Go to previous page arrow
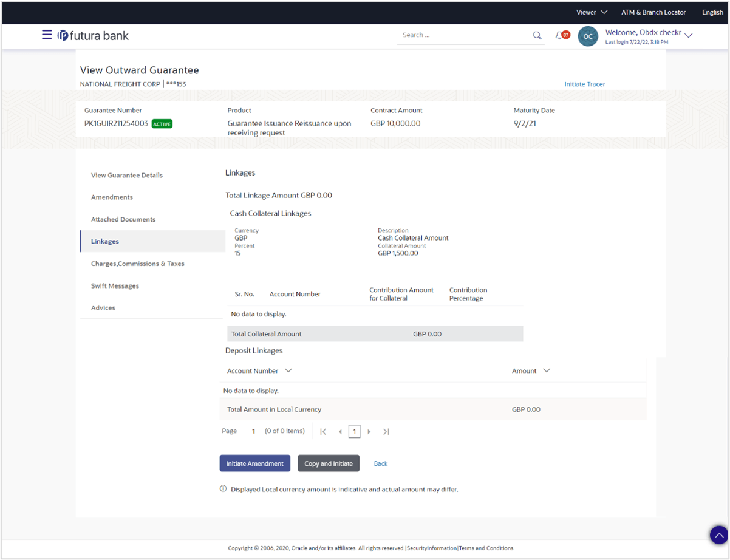Image resolution: width=730 pixels, height=560 pixels. (x=340, y=431)
